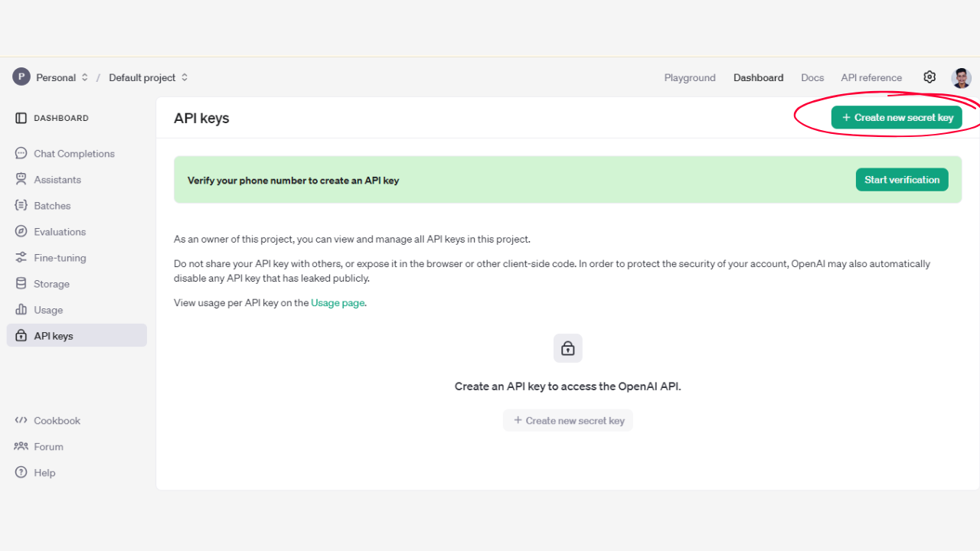The height and width of the screenshot is (551, 980).
Task: Go to Batches page
Action: [x=77, y=205]
